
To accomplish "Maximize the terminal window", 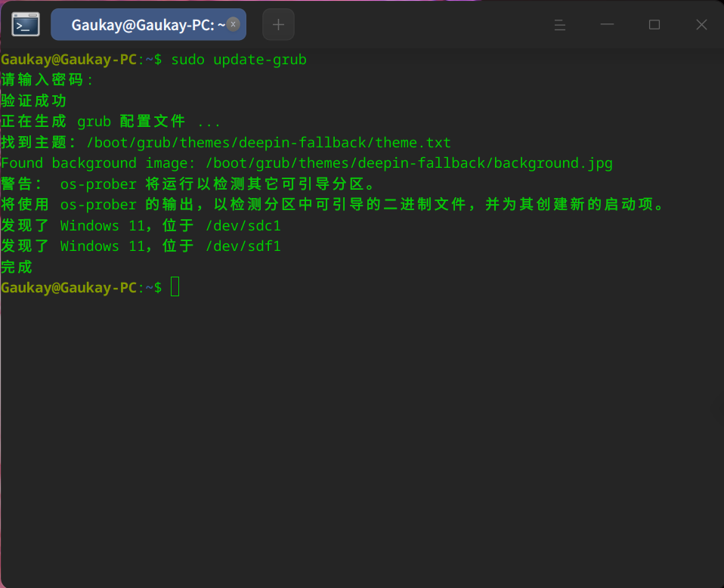I will [x=654, y=24].
